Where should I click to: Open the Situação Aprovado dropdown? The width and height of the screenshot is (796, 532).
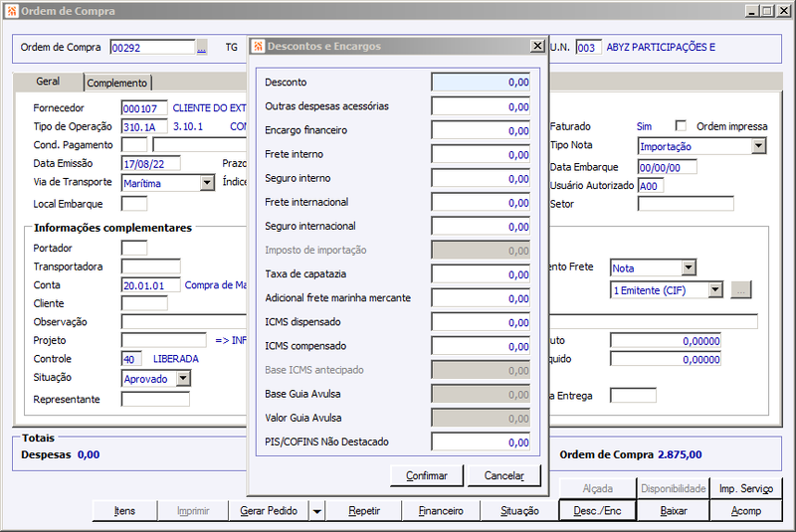click(184, 378)
